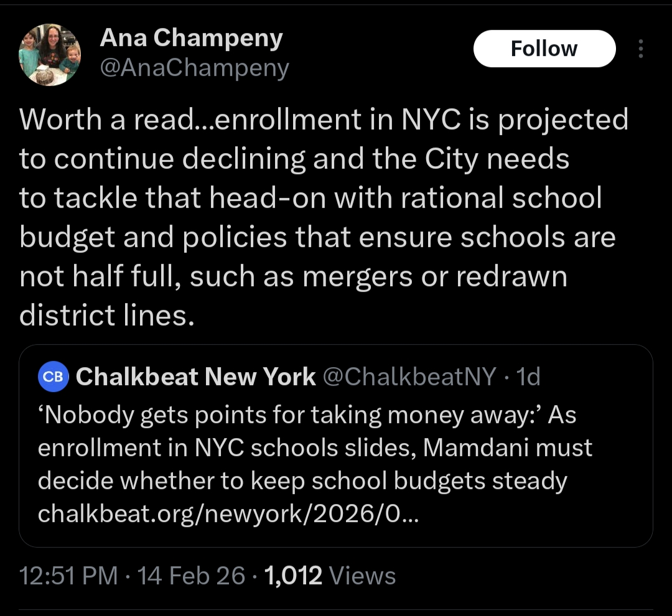Click 'district lines.' ending the main tweet
Screen dimensions: 672x616
103,315
